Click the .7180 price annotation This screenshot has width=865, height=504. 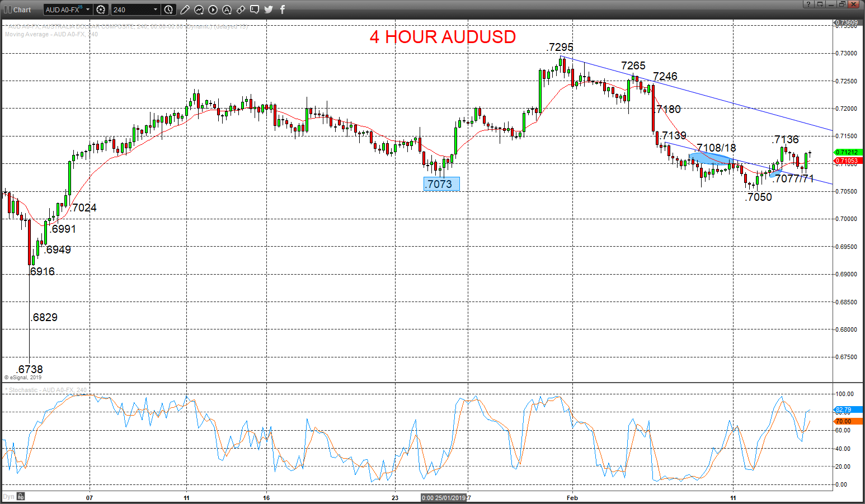click(668, 109)
